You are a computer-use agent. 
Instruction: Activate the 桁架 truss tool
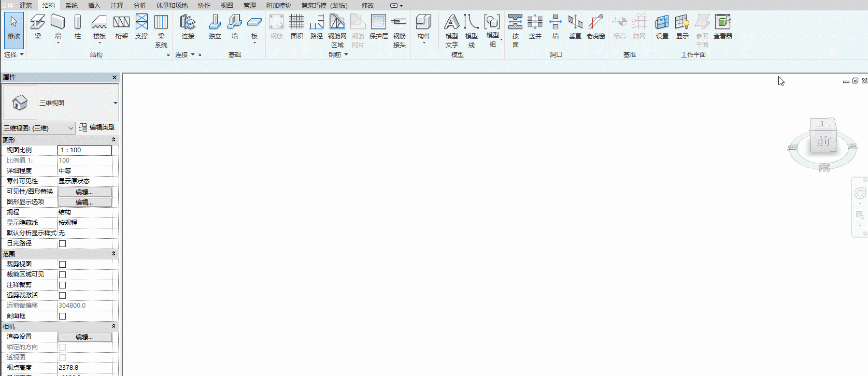point(122,27)
